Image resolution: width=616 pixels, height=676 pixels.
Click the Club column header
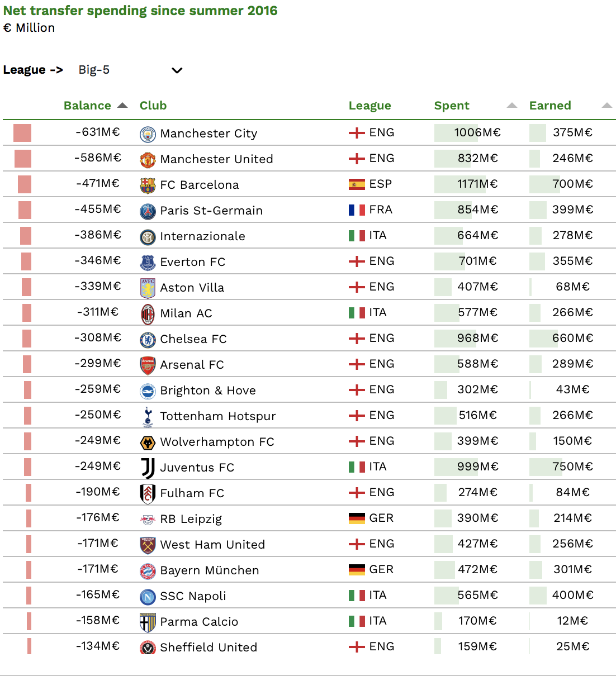click(x=153, y=106)
